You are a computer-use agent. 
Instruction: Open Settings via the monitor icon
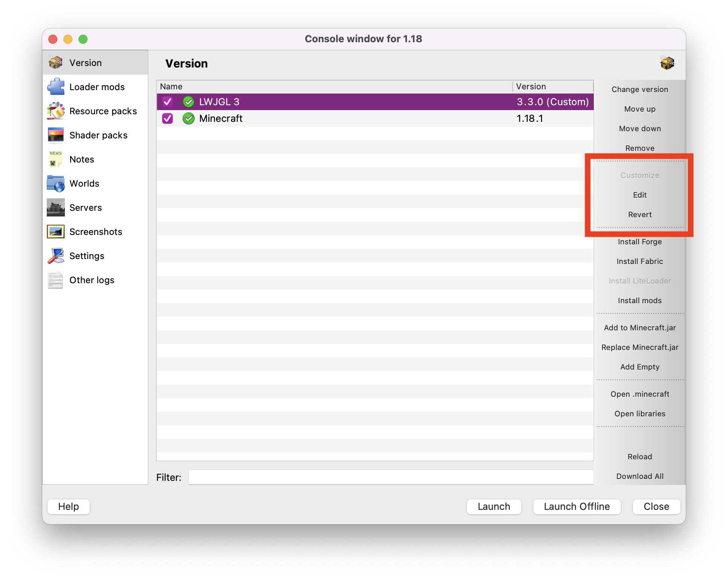click(56, 256)
